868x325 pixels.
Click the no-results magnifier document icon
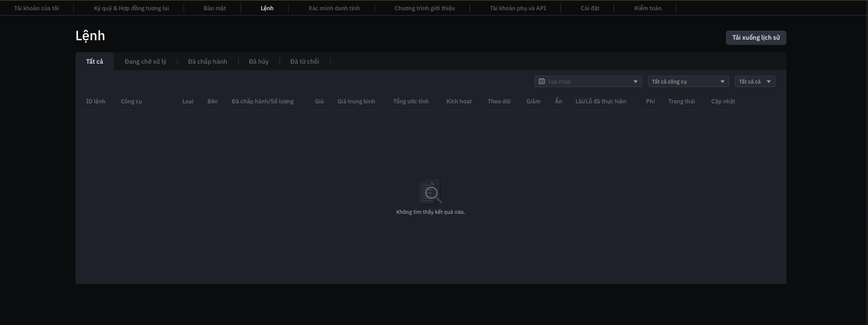(431, 192)
